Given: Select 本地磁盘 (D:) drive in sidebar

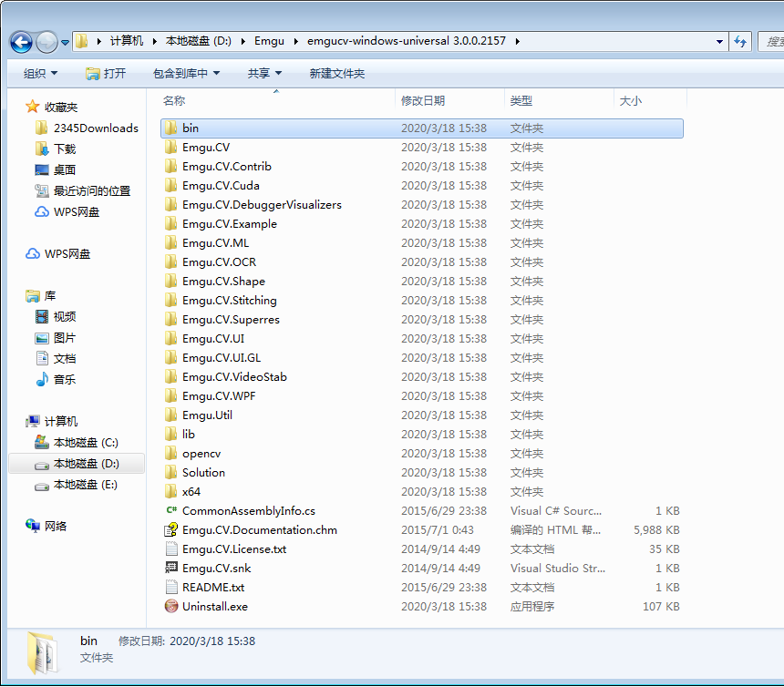Looking at the screenshot, I should tap(77, 464).
